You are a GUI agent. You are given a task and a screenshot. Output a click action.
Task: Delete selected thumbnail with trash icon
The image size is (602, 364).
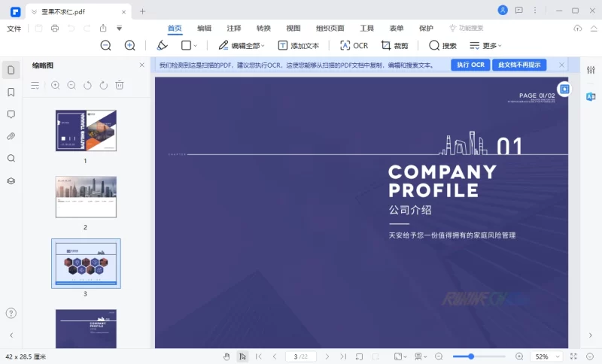tap(120, 86)
